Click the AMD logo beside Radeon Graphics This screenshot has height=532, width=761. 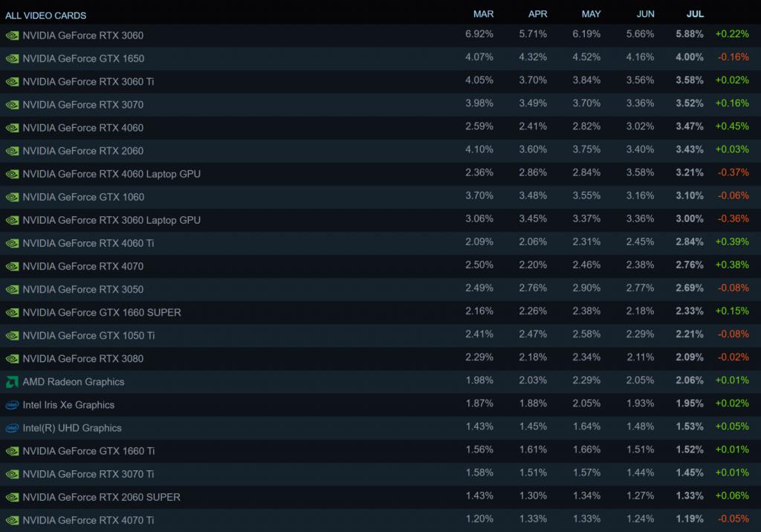(x=12, y=382)
